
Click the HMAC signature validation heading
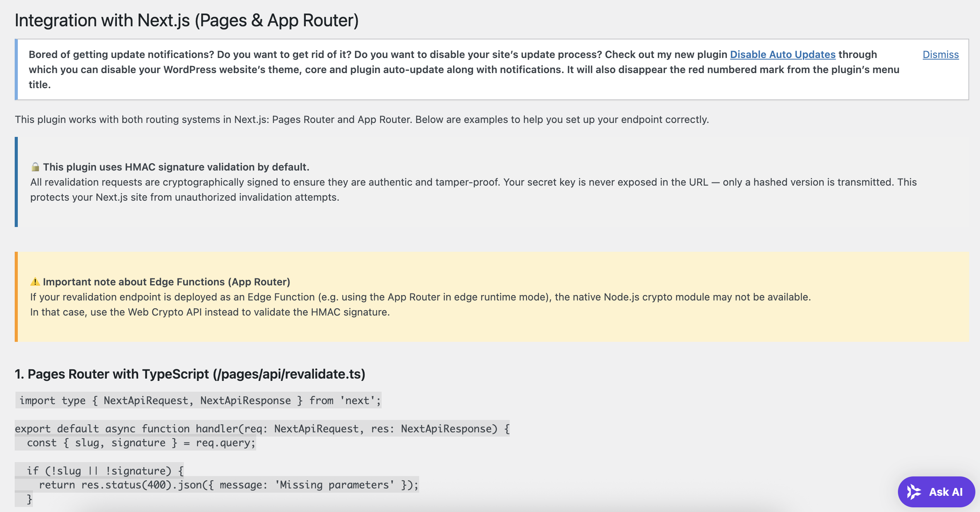click(176, 167)
